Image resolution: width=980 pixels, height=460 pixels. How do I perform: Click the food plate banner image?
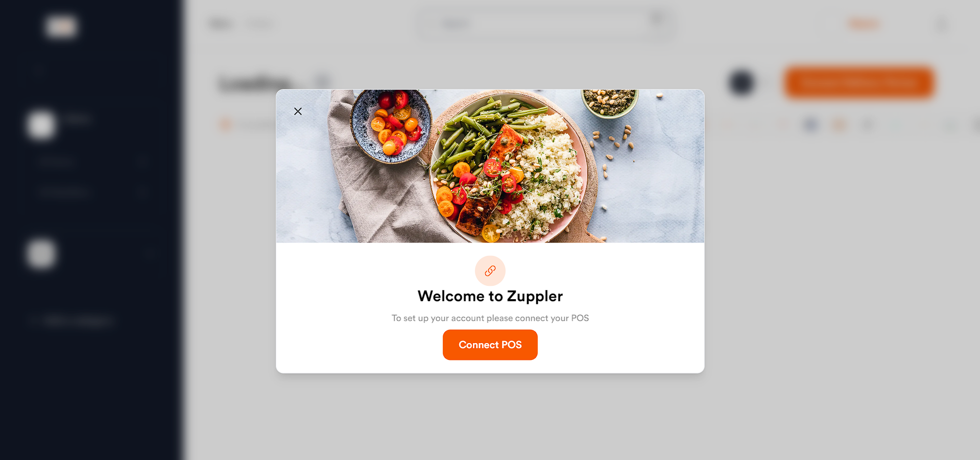pos(490,166)
